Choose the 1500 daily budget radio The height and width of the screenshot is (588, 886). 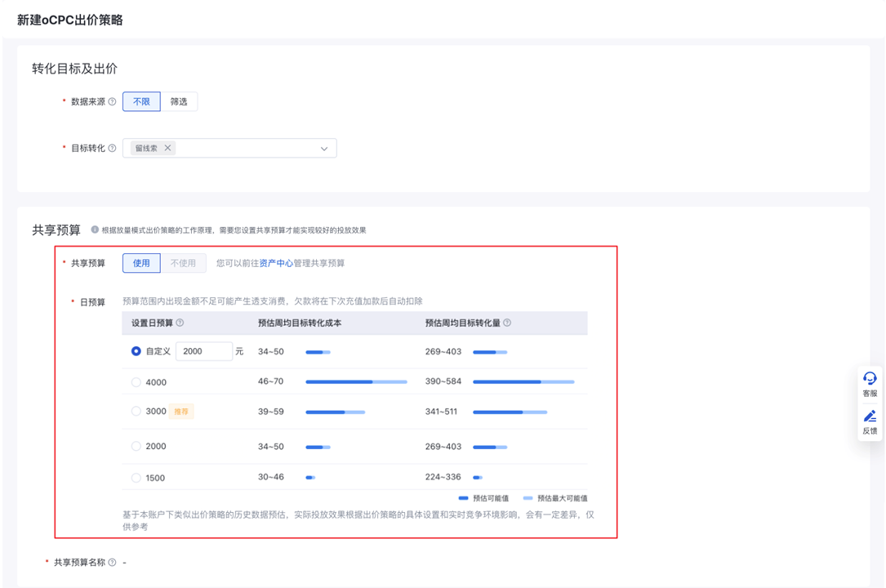click(x=136, y=478)
